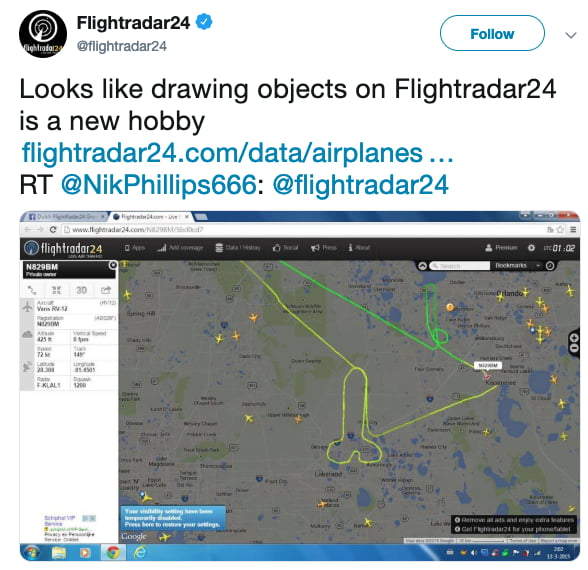This screenshot has height=570, width=588.
Task: Click the map search field
Action: pyautogui.click(x=460, y=266)
